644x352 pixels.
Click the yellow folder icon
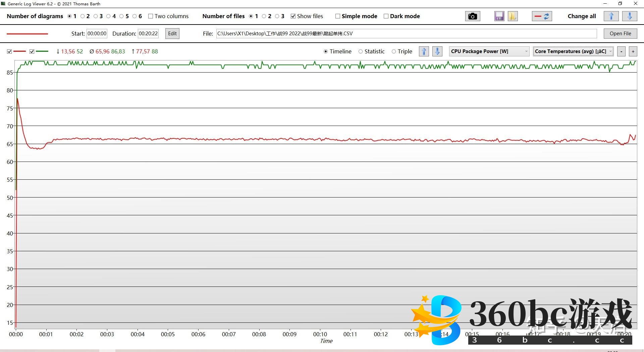click(x=513, y=16)
